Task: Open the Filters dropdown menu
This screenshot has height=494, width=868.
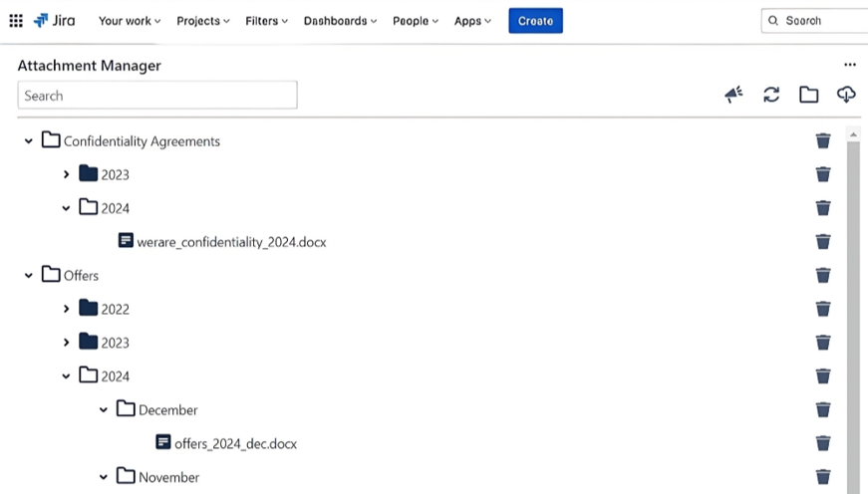Action: 266,21
